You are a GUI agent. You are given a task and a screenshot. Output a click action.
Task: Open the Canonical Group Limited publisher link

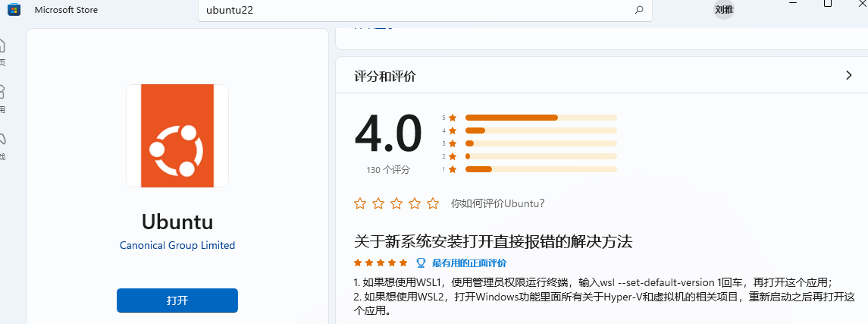177,245
